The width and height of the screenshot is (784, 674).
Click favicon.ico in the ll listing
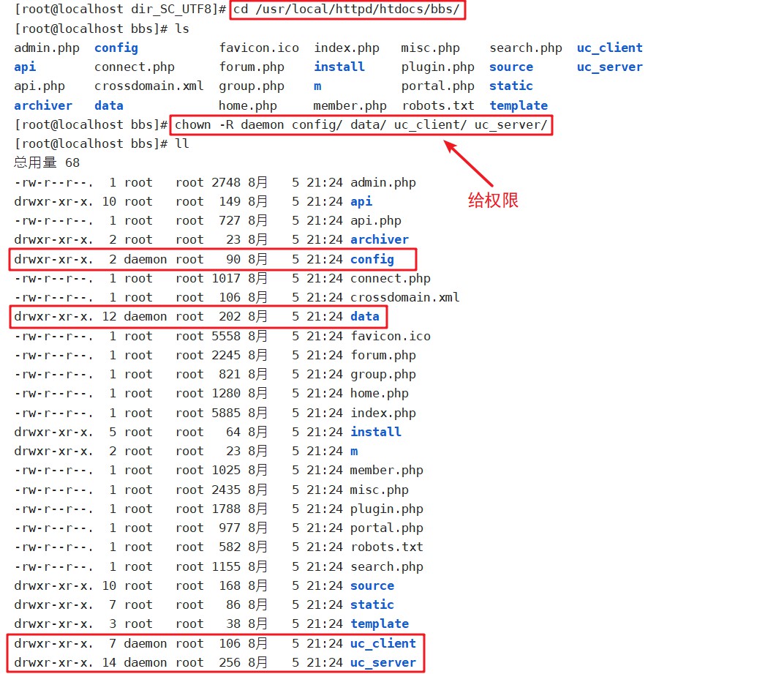coord(391,336)
